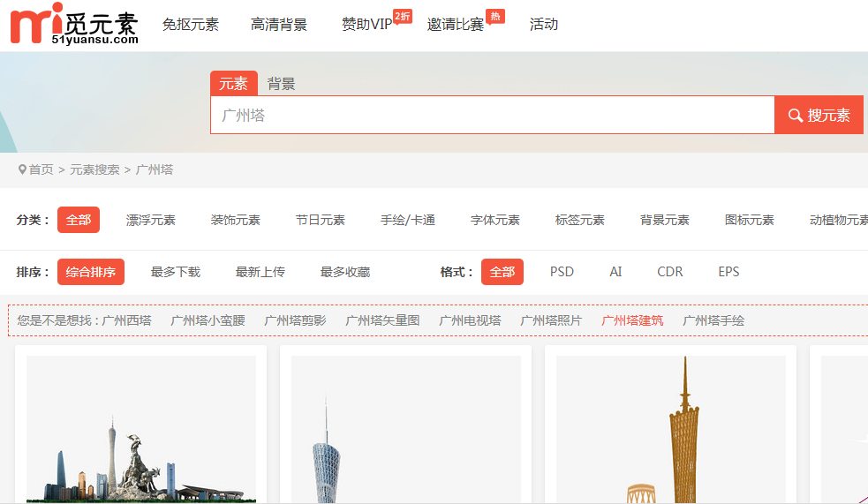
Task: Go to 首页 in breadcrumb
Action: tap(41, 169)
